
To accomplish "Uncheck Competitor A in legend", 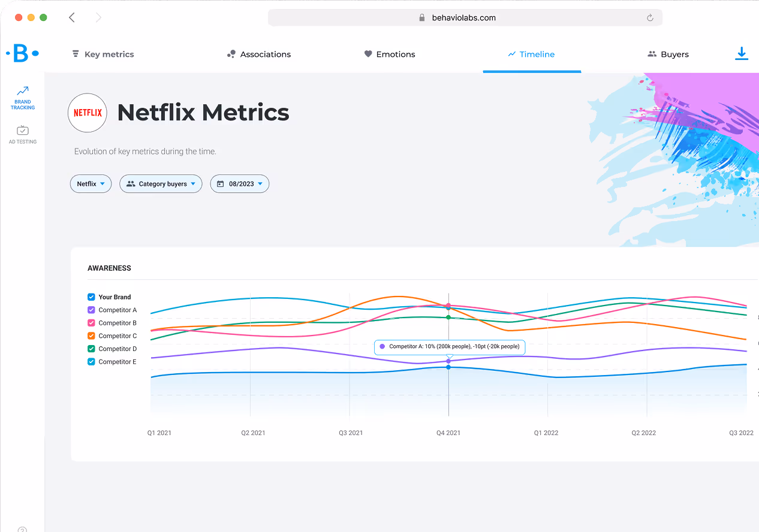I will pyautogui.click(x=92, y=310).
